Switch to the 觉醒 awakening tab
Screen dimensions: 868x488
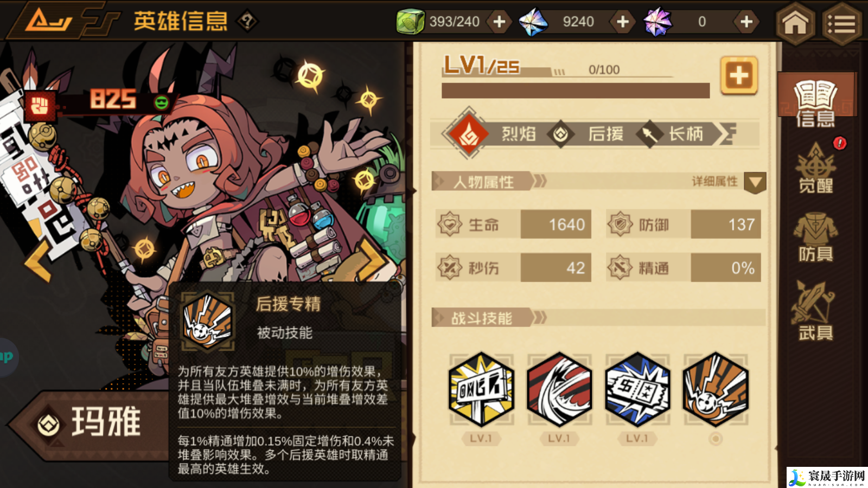click(816, 169)
